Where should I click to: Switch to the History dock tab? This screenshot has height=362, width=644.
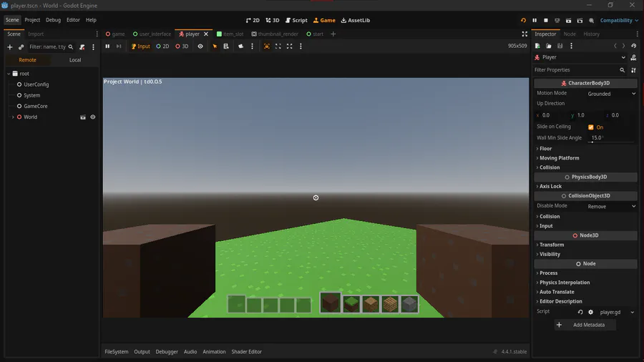click(x=592, y=34)
